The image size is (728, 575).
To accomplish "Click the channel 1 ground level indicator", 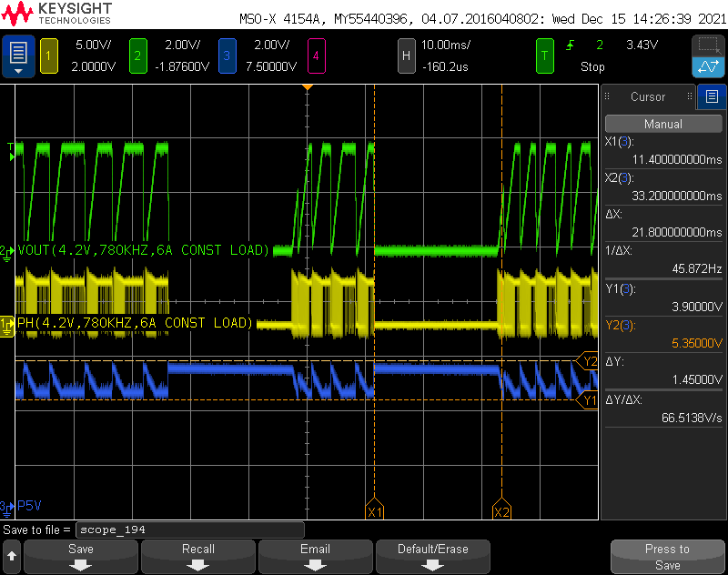I will (7, 326).
